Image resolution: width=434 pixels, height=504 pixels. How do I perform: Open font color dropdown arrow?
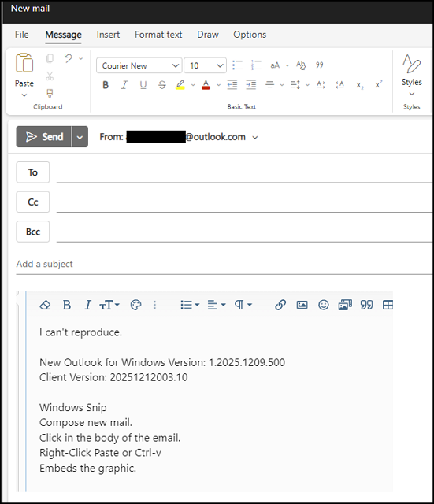pos(219,85)
